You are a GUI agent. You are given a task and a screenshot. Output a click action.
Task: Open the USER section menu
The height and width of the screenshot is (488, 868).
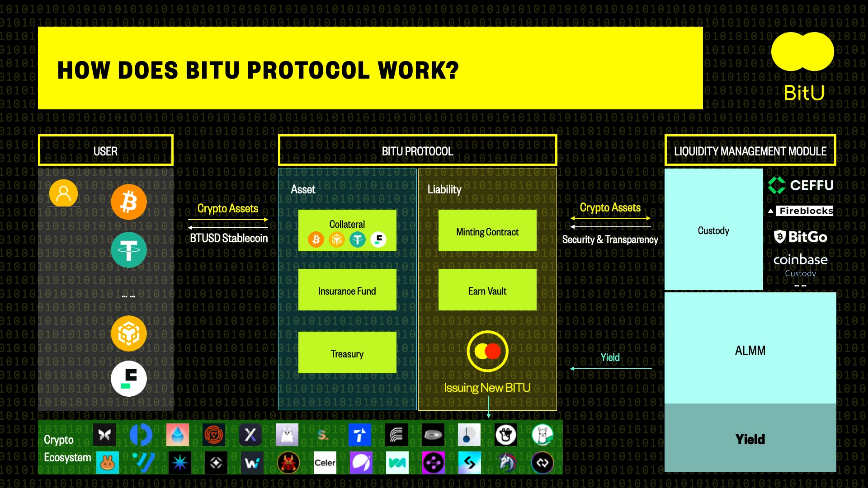105,150
